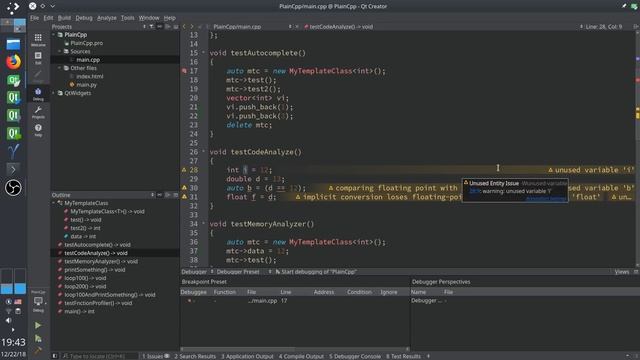Fold the testCodeAnalyze function at line 26
640x360 pixels.
click(x=203, y=151)
